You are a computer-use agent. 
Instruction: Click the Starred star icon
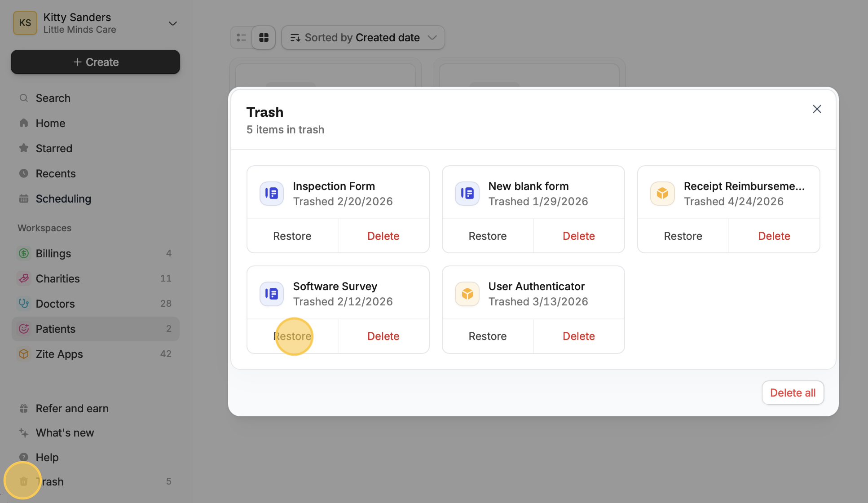click(24, 148)
